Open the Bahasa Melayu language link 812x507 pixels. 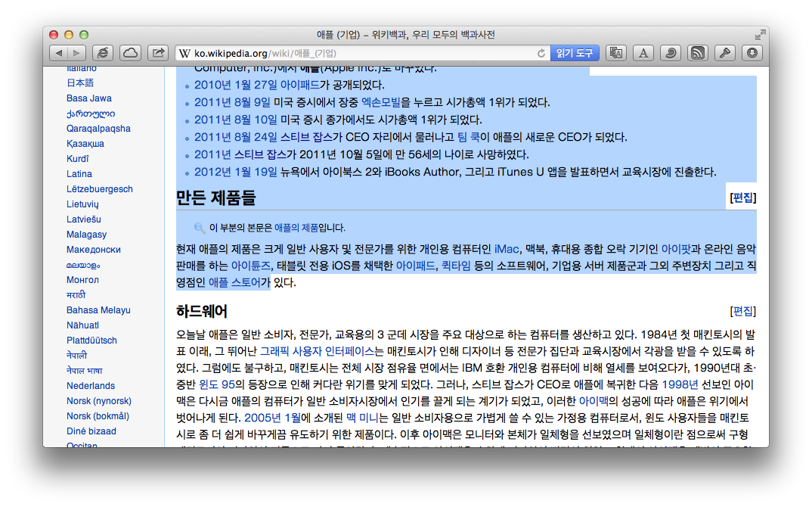(98, 310)
